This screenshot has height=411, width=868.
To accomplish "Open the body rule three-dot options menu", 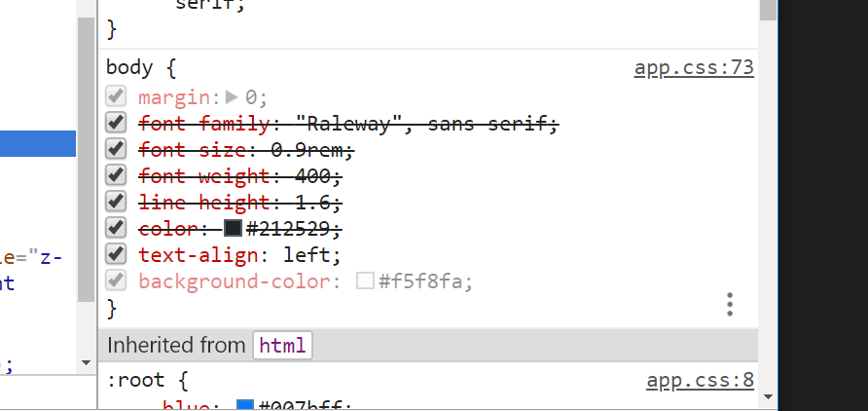I will (730, 304).
